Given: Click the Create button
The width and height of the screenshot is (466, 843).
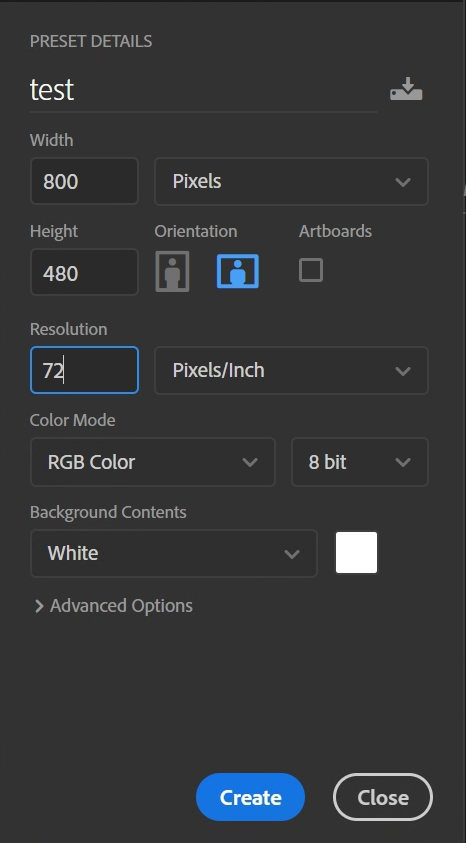Looking at the screenshot, I should click(x=250, y=797).
